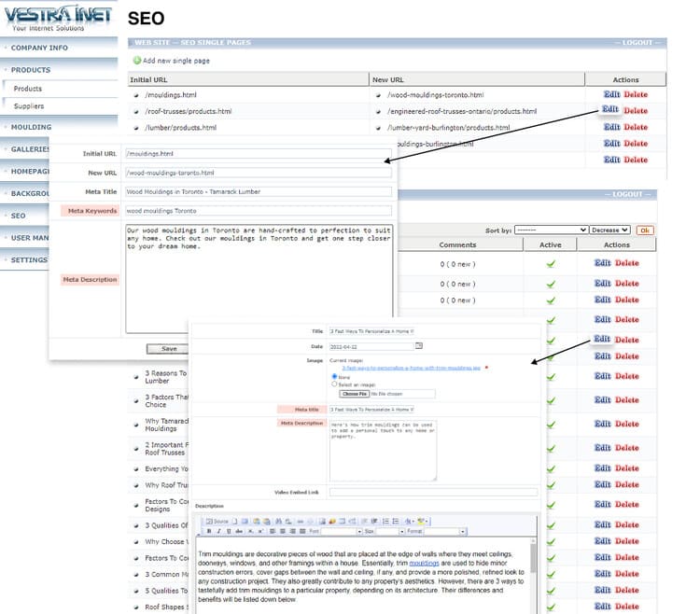Select the 'Select an image' radio option
This screenshot has height=614, width=700.
coord(334,384)
